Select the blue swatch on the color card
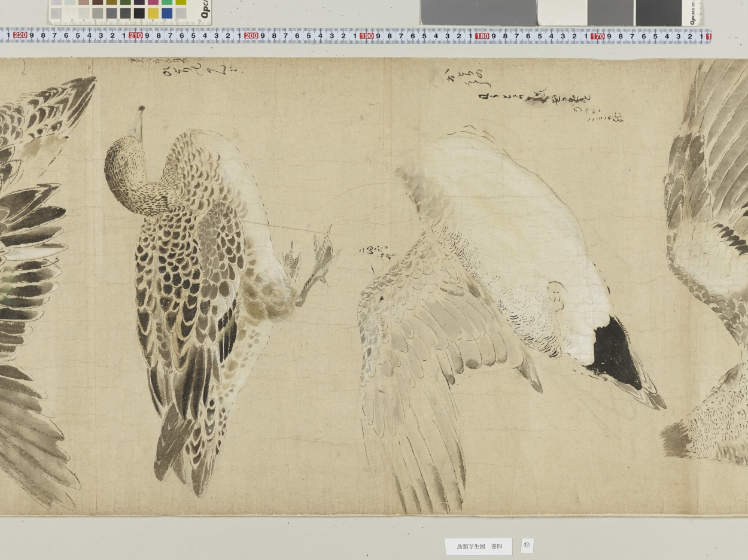Viewport: 748px width, 560px height. point(167,13)
